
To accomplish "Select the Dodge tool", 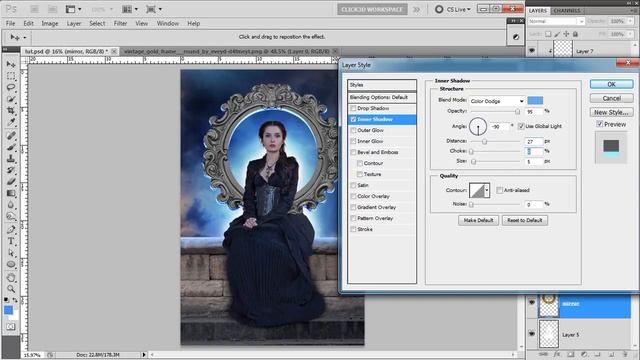I will [x=11, y=216].
